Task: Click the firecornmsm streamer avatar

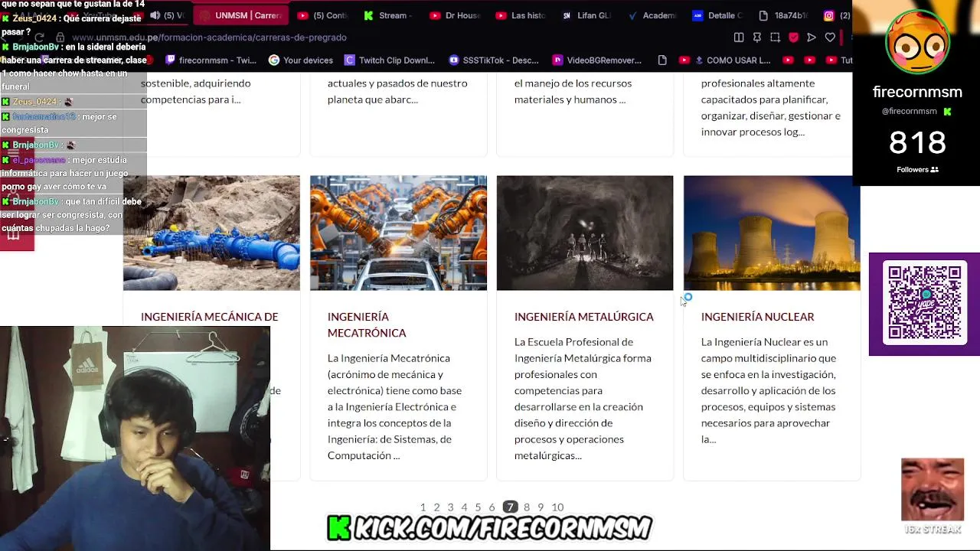Action: coord(917,43)
